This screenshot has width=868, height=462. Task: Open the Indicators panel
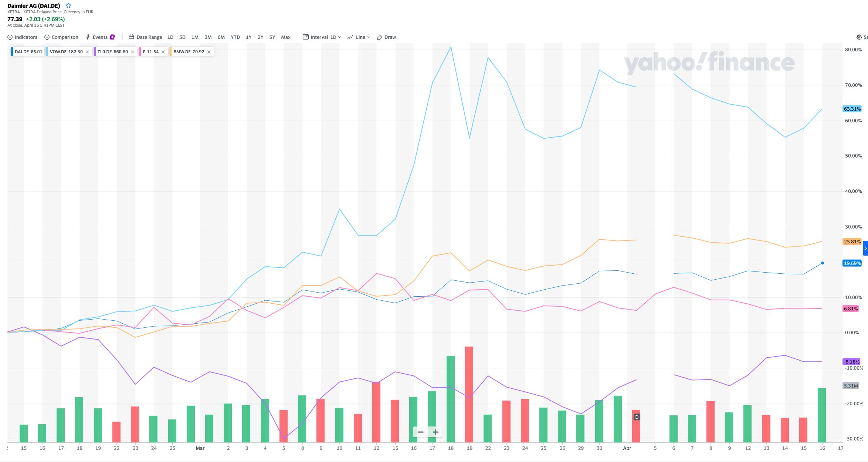(23, 37)
